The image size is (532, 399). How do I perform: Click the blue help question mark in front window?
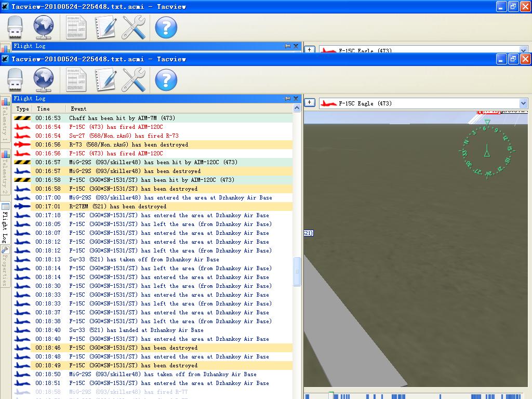click(x=166, y=80)
